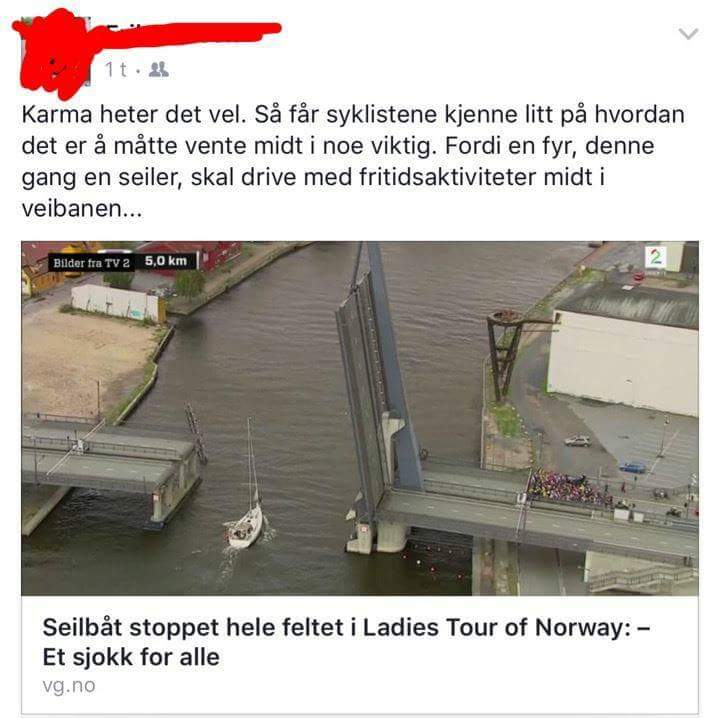Click the large white building in the photo
The width and height of the screenshot is (720, 718).
(x=623, y=363)
